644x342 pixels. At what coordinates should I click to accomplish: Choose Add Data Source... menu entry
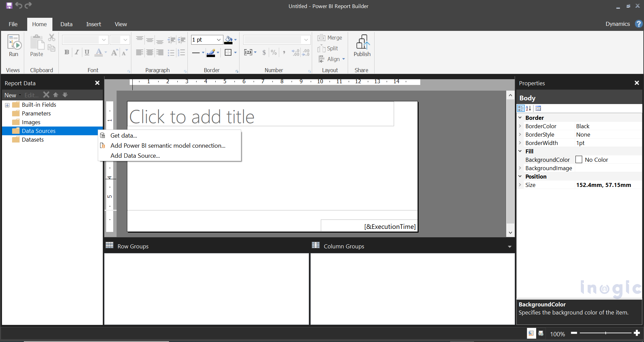pos(170,156)
